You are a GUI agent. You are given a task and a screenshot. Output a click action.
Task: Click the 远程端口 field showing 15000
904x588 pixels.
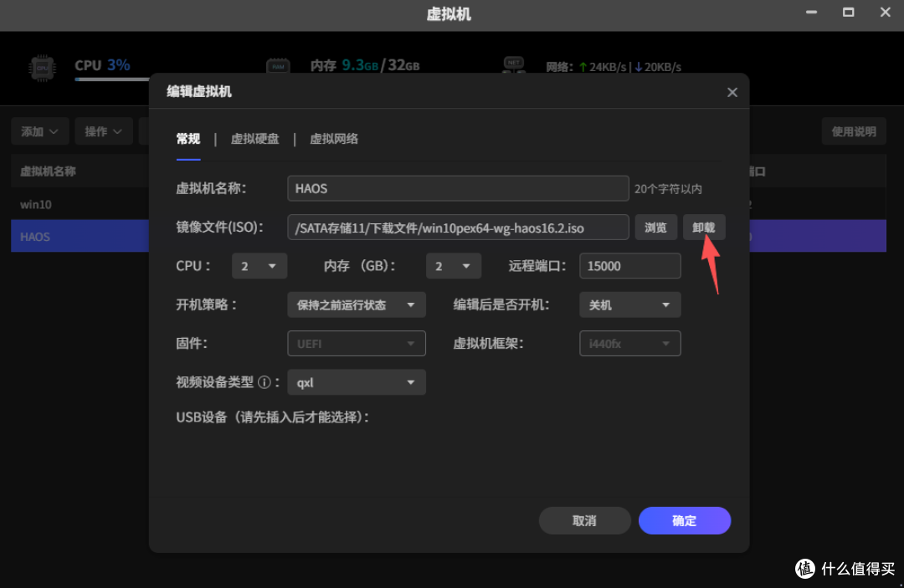coord(629,266)
